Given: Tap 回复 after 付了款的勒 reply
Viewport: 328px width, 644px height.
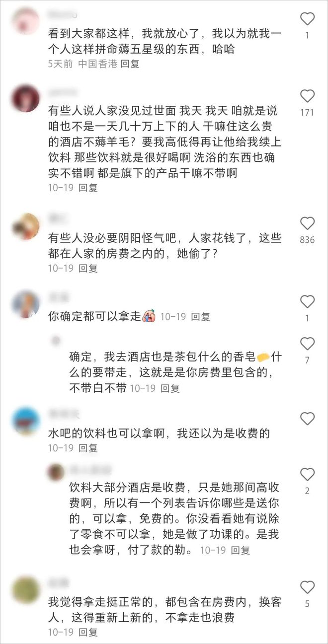Looking at the screenshot, I should (241, 550).
